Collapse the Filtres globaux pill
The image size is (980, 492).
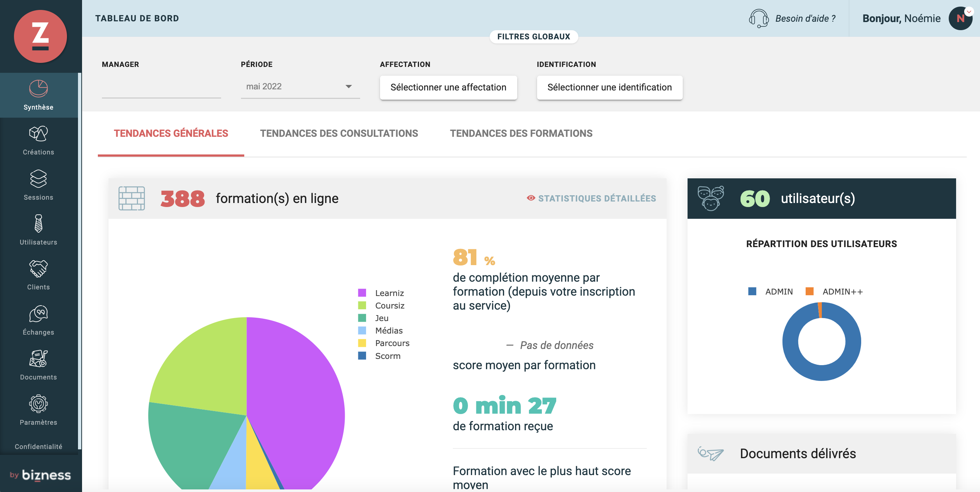point(534,36)
